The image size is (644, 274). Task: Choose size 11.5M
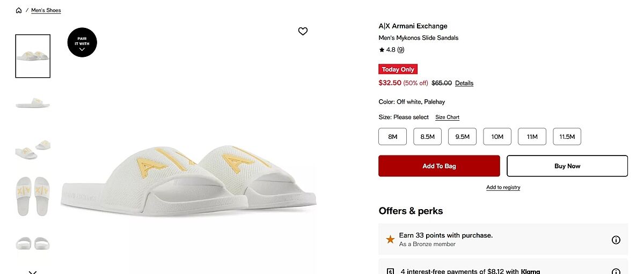pos(567,137)
